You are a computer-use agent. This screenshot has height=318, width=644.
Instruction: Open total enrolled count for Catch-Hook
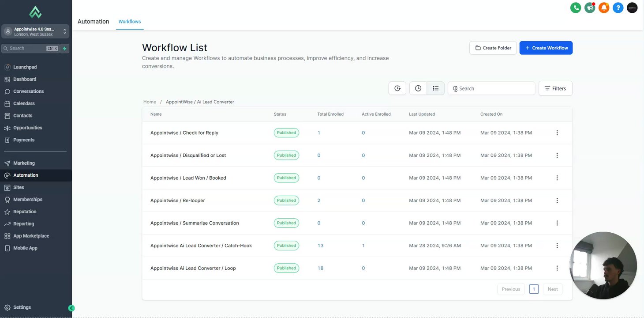(x=321, y=246)
